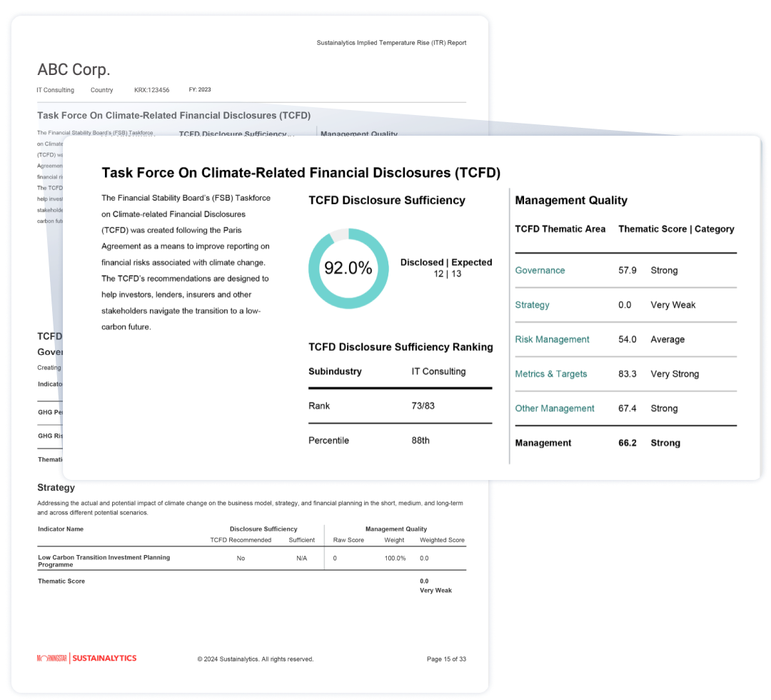Viewport: 771px width, 700px height.
Task: Click the Strategy section heading below
Action: (x=56, y=488)
